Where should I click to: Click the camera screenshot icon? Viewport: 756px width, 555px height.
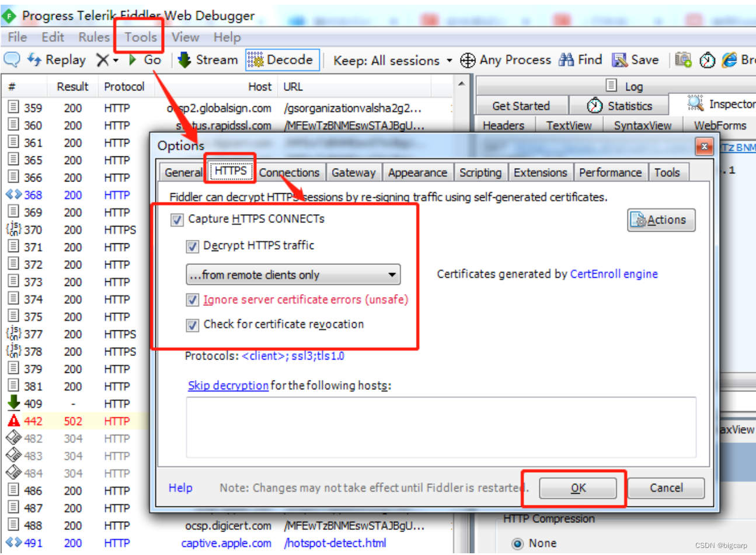683,60
